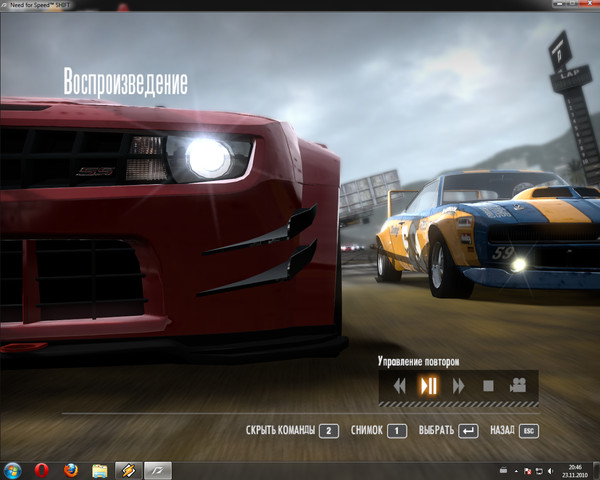Open the keyboard tray icon
This screenshot has height=480, width=600.
(504, 470)
